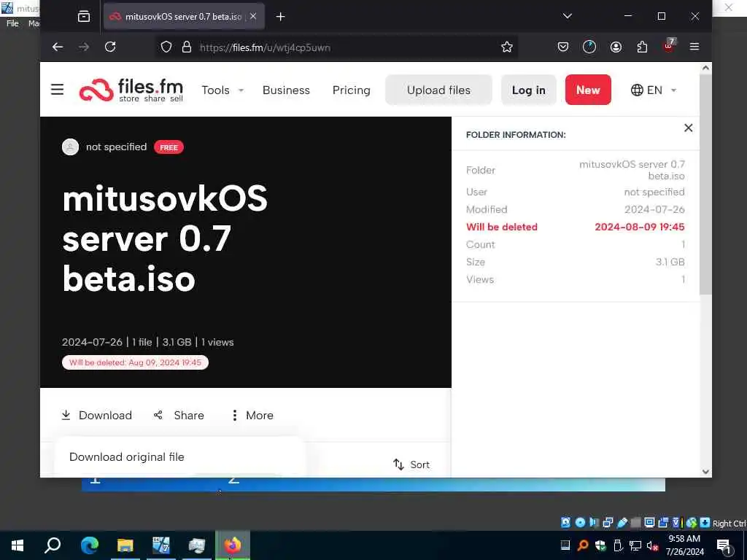Open Windows Security shield tray icon
The image size is (747, 560).
(x=600, y=545)
